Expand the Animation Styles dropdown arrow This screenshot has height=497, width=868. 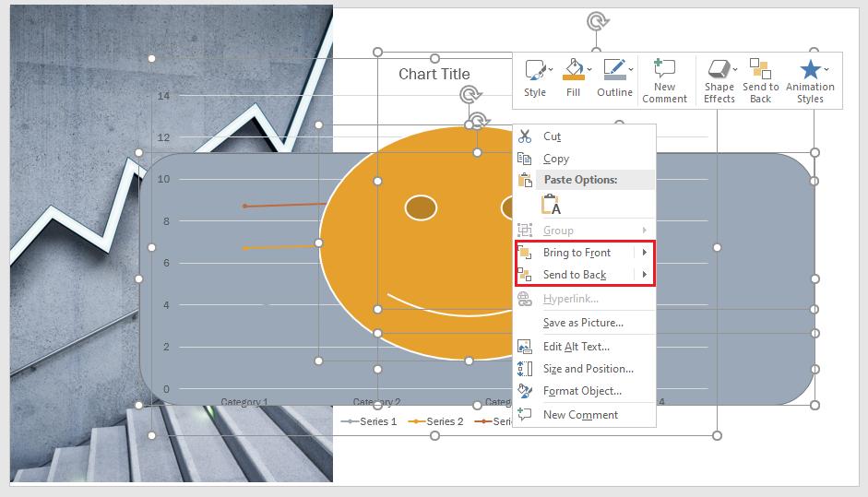826,70
